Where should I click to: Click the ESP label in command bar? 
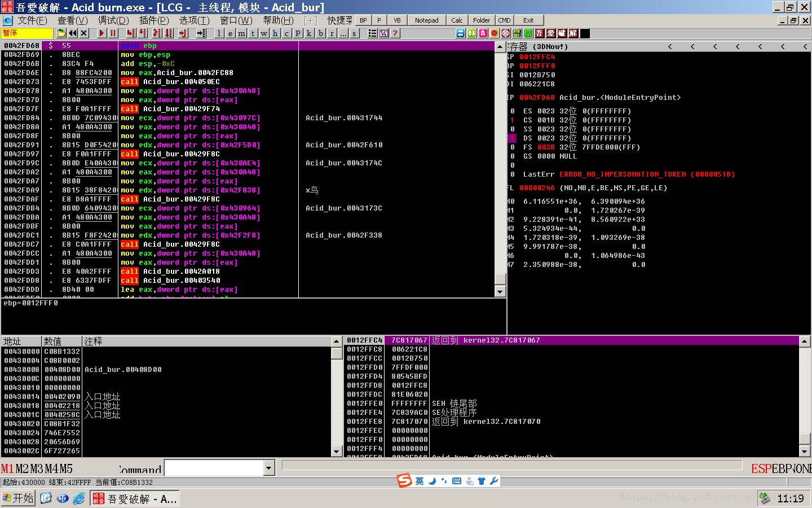[761, 468]
